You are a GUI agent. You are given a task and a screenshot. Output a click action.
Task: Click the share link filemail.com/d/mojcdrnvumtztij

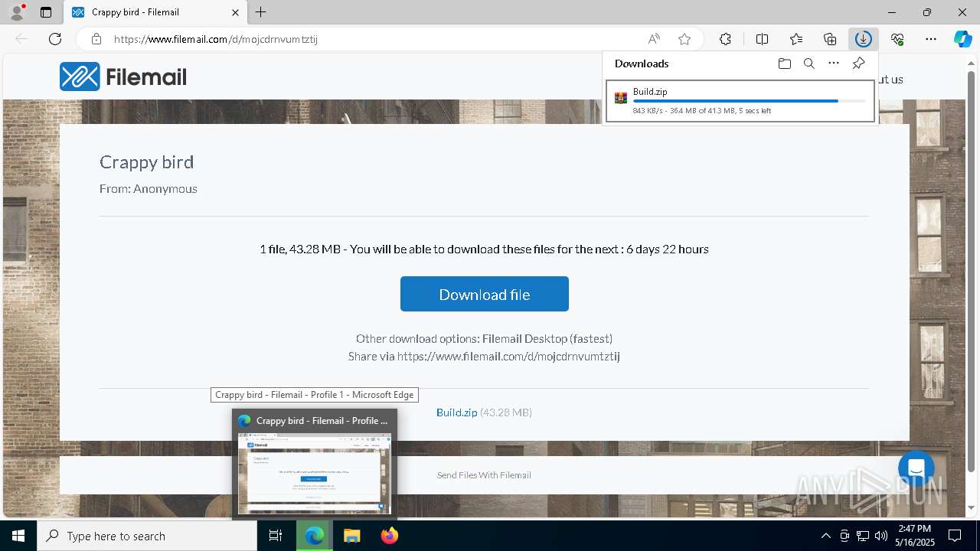[x=508, y=357]
